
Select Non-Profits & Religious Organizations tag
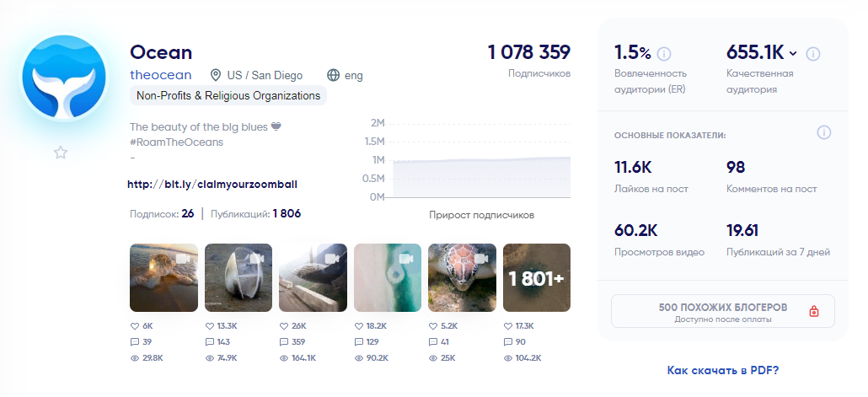(228, 96)
